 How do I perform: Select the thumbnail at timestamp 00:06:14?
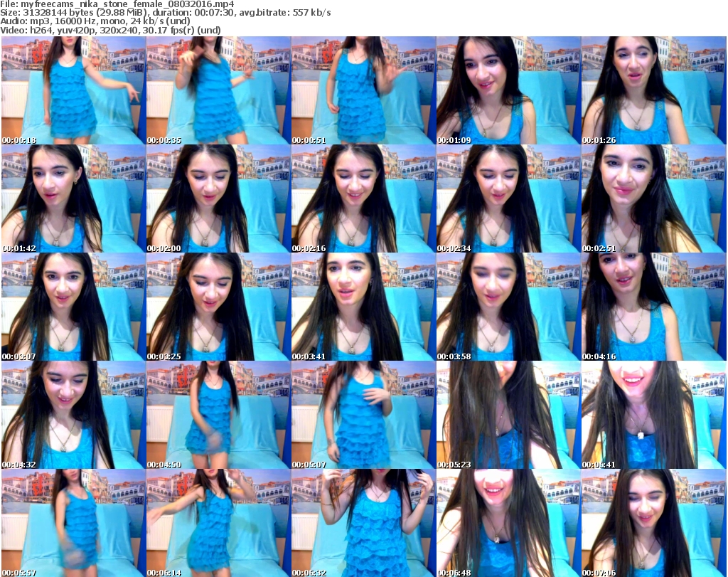point(219,523)
